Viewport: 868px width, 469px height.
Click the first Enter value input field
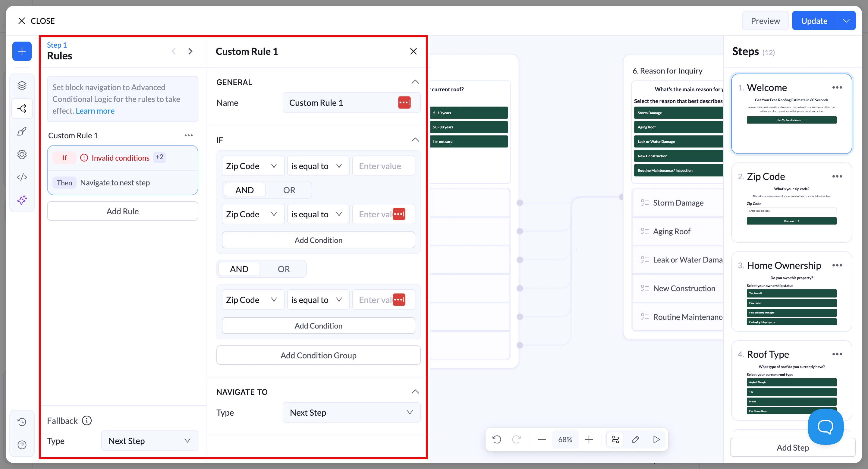(x=383, y=166)
